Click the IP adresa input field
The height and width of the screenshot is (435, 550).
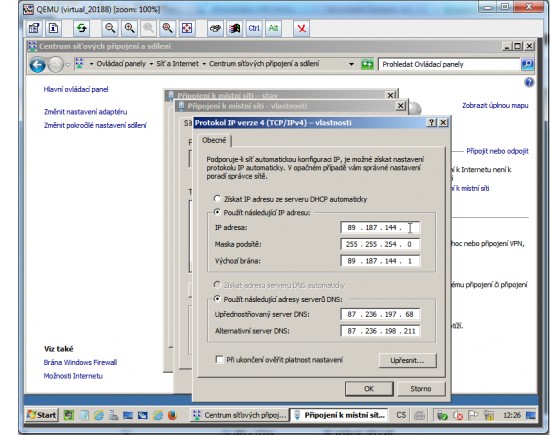click(x=380, y=227)
